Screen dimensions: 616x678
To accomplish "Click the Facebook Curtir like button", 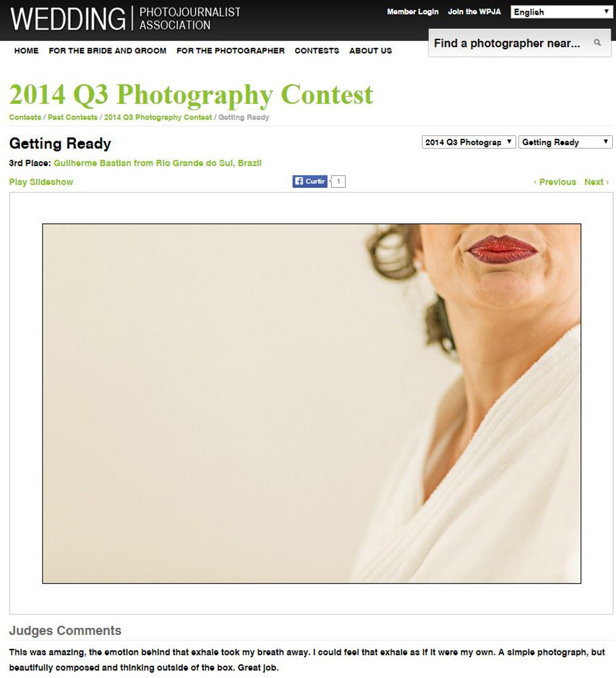I will pos(309,181).
